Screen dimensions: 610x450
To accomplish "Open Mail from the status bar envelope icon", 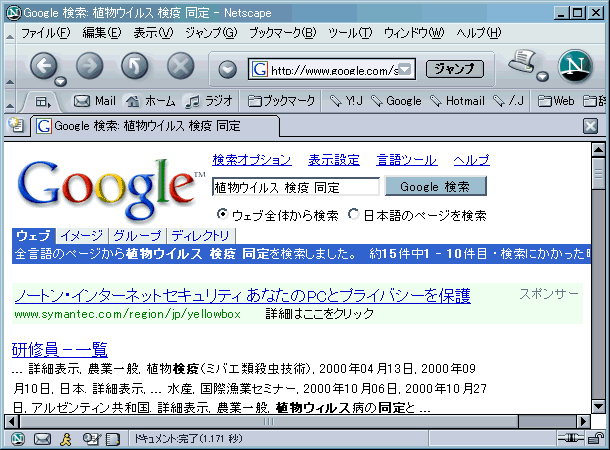I will pyautogui.click(x=42, y=439).
